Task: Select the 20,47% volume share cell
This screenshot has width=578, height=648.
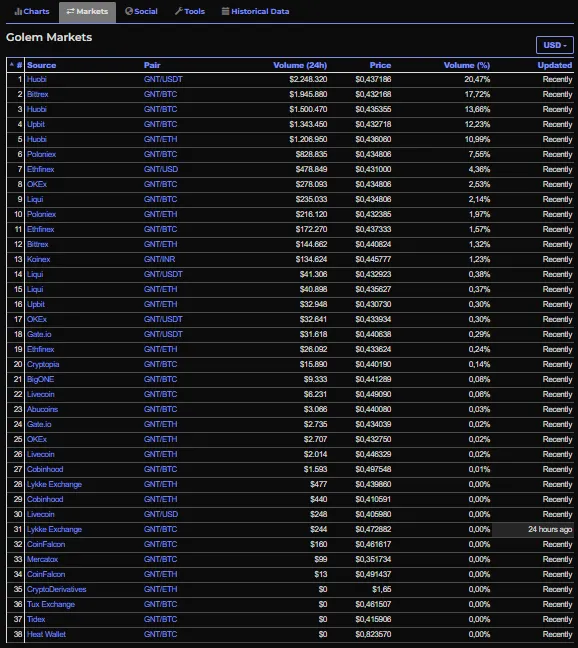Action: [477, 79]
